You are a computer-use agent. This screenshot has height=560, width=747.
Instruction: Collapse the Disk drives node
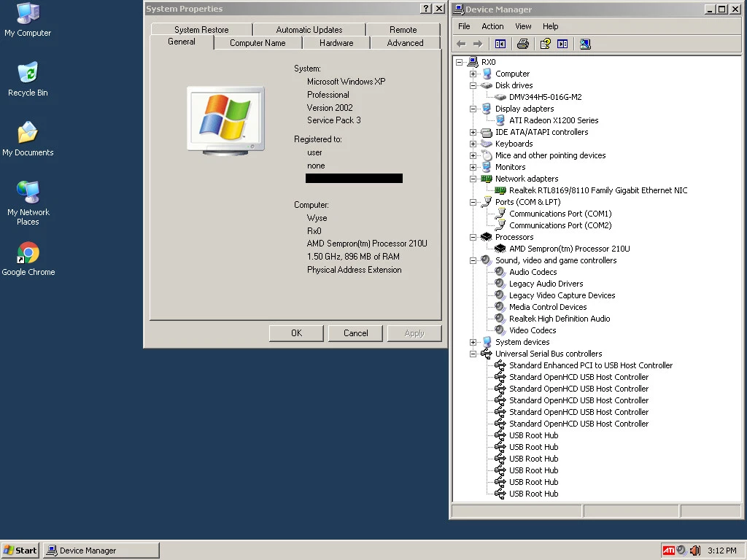coord(473,86)
